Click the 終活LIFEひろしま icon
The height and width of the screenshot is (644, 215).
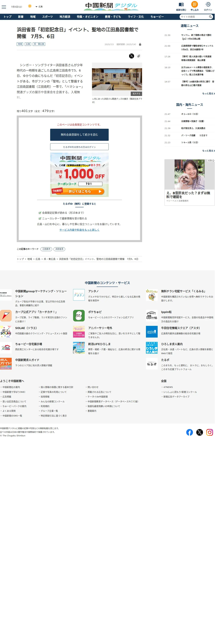tap(79, 348)
